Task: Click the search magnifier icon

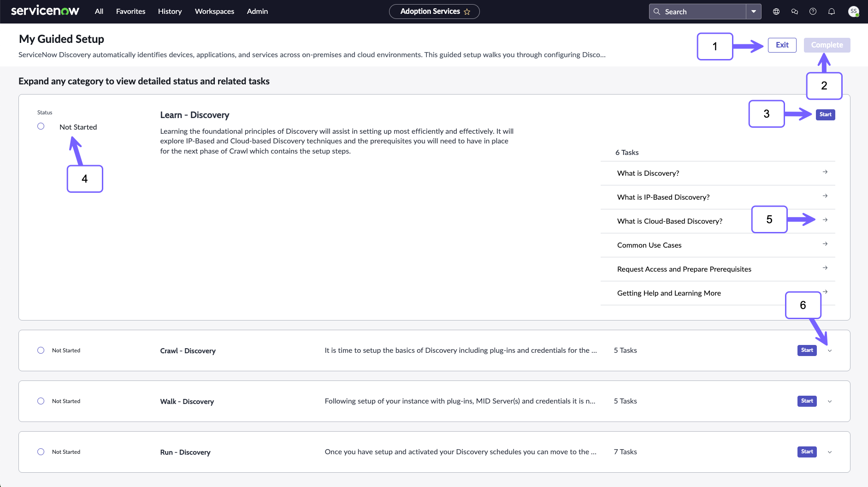Action: (657, 12)
